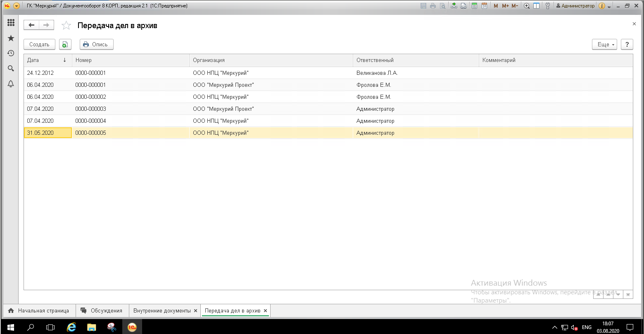
Task: Open the calendar icon in title bar
Action: click(x=484, y=6)
